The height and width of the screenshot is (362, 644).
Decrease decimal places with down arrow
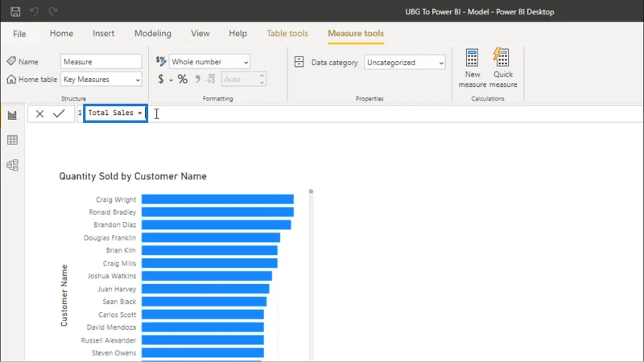click(x=262, y=83)
